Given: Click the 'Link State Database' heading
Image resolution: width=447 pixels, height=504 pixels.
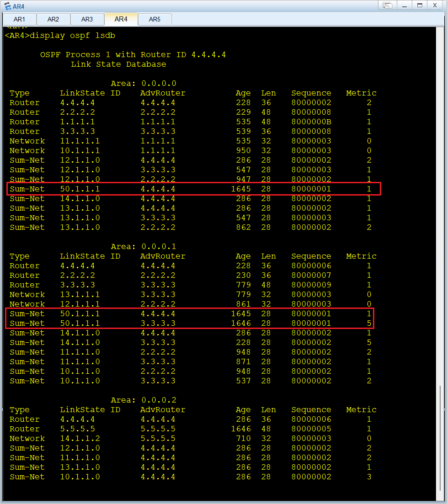Looking at the screenshot, I should tap(118, 64).
